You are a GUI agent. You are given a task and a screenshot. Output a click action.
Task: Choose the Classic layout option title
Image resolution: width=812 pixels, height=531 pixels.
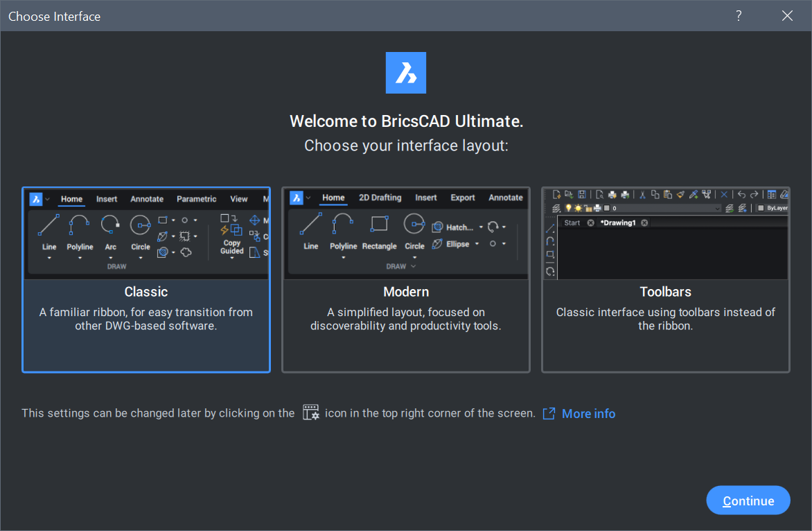pyautogui.click(x=146, y=292)
